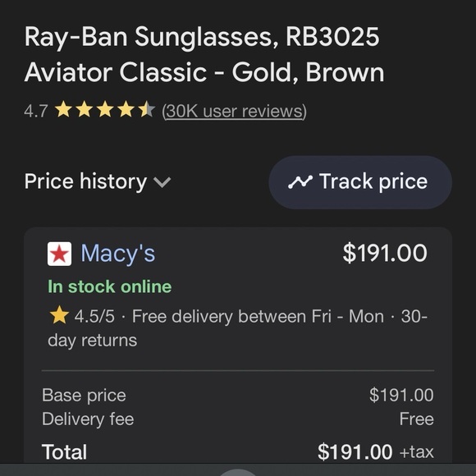Image resolution: width=476 pixels, height=476 pixels.
Task: Tap the partially visible circle at the bottom
Action: tap(238, 473)
